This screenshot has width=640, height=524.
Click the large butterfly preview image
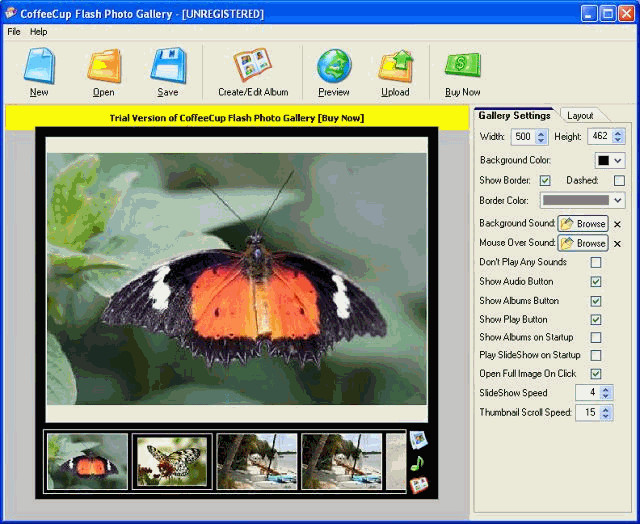click(237, 279)
